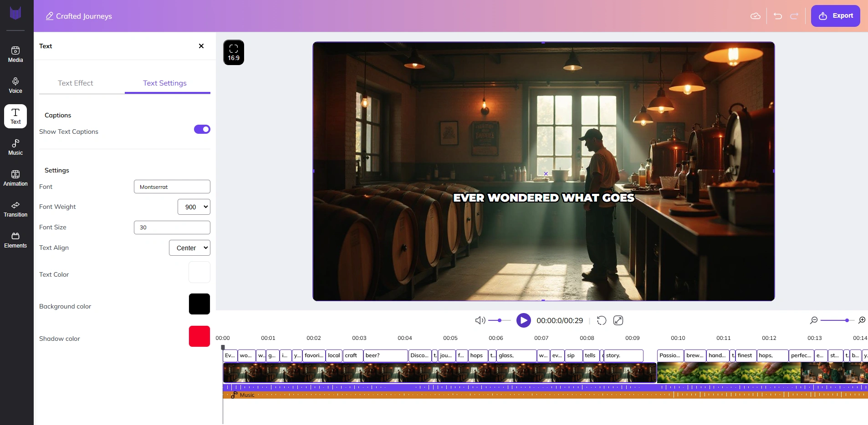Screen dimensions: 868x425
Task: Select the 'story.' caption clip
Action: (x=623, y=355)
